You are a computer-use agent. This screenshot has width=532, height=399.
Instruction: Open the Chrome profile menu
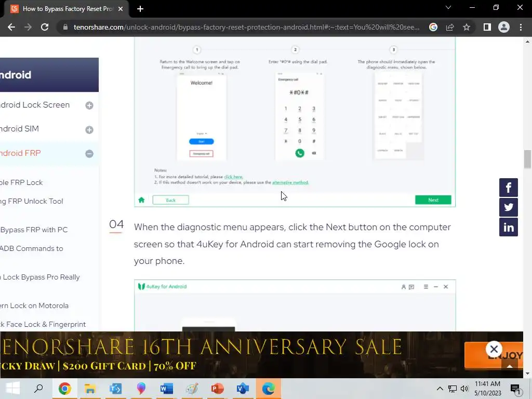click(x=504, y=27)
